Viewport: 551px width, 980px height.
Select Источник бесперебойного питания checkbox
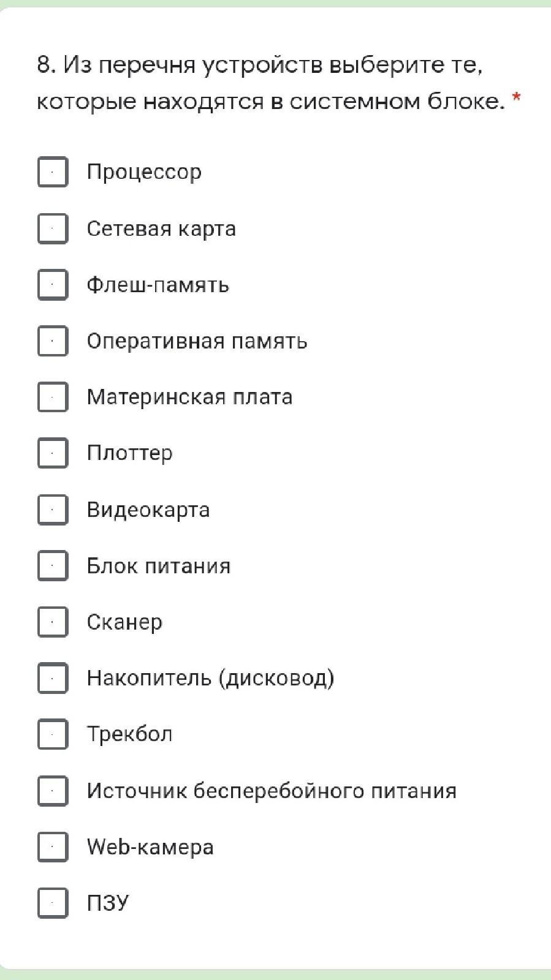click(53, 791)
